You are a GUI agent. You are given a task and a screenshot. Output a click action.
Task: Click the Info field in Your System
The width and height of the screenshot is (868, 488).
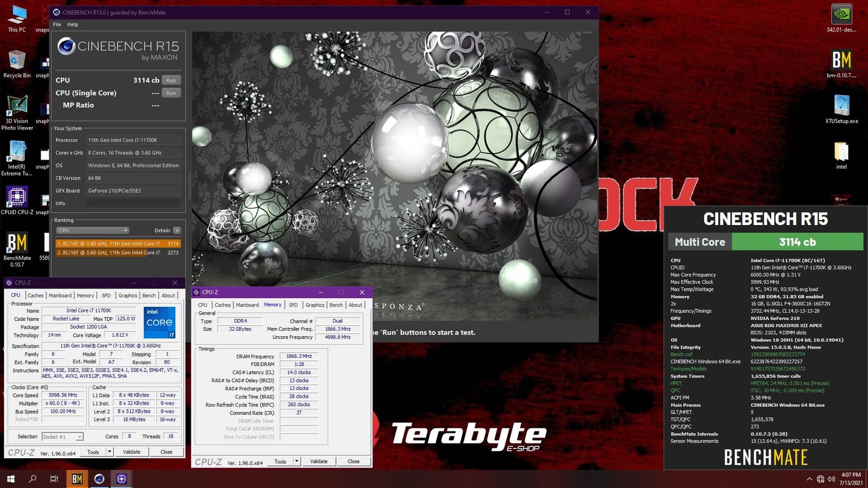click(133, 203)
